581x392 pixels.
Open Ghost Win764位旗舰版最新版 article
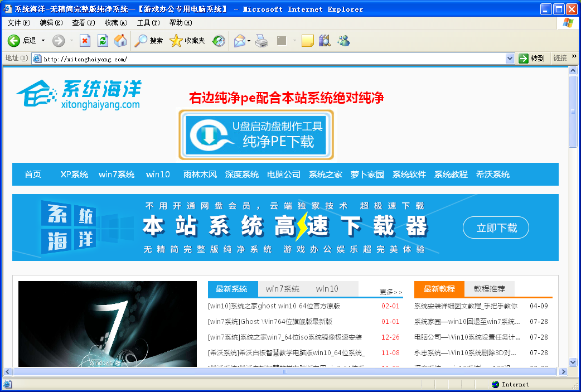pos(270,322)
